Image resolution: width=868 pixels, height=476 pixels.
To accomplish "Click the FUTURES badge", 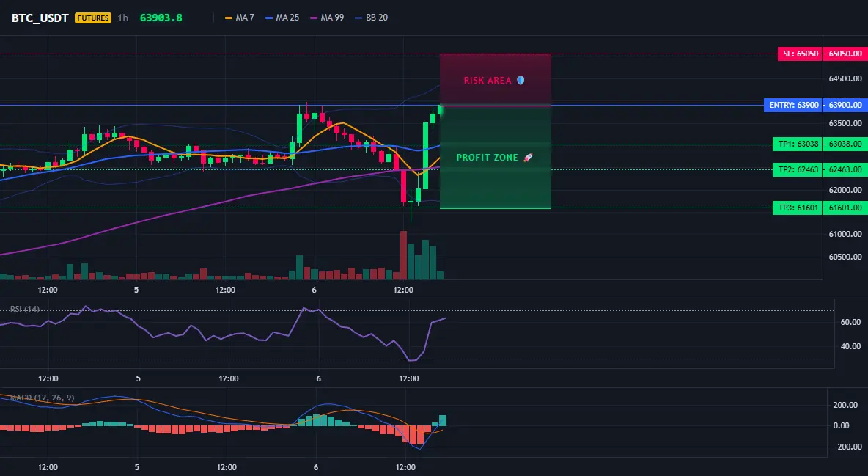I will (93, 18).
